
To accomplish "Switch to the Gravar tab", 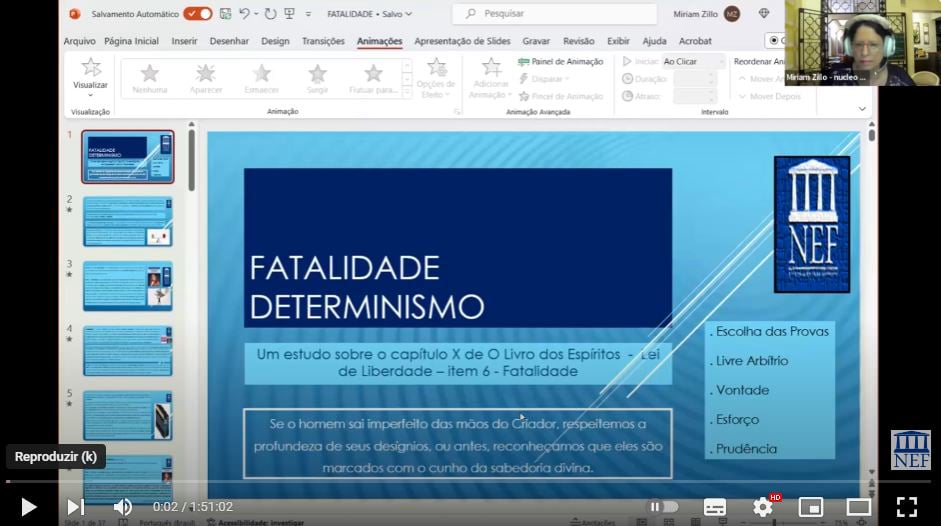I will (x=536, y=41).
